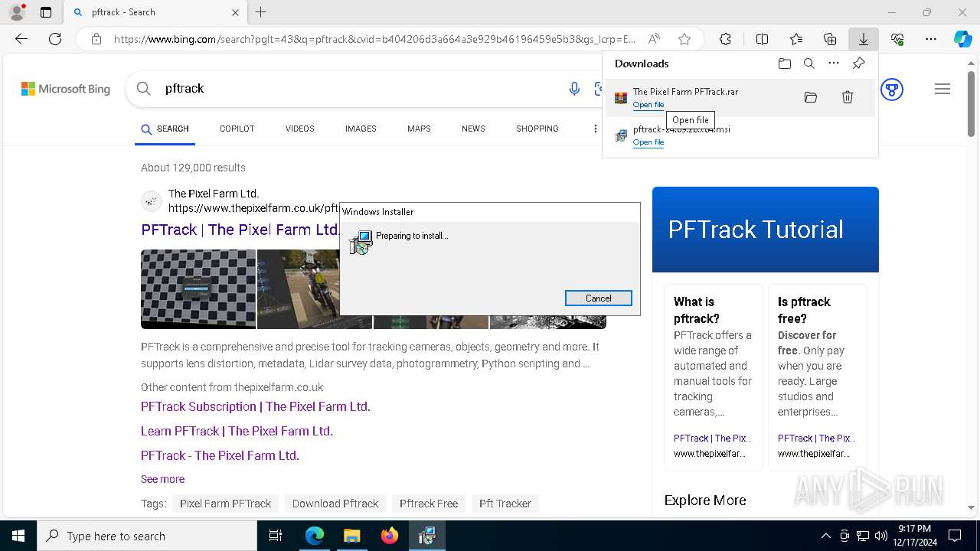
Task: Switch to the COPILOT tab
Action: point(237,129)
